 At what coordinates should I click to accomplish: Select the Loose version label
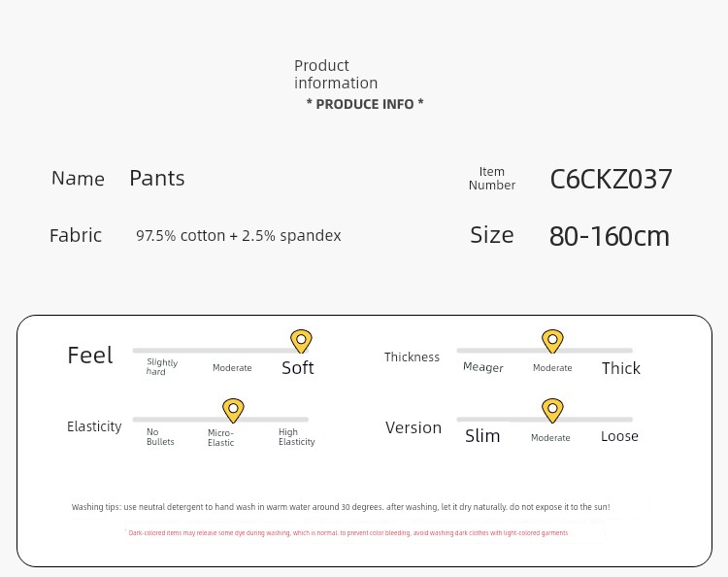tap(619, 436)
